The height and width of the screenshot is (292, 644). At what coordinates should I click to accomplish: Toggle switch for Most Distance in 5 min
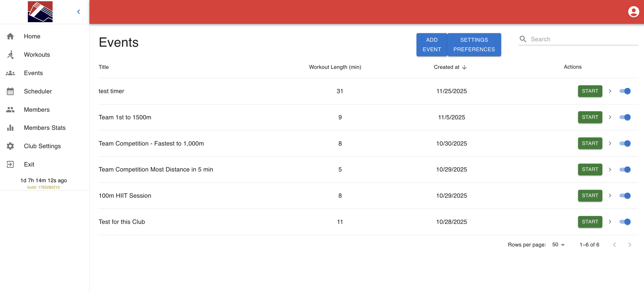pos(625,170)
